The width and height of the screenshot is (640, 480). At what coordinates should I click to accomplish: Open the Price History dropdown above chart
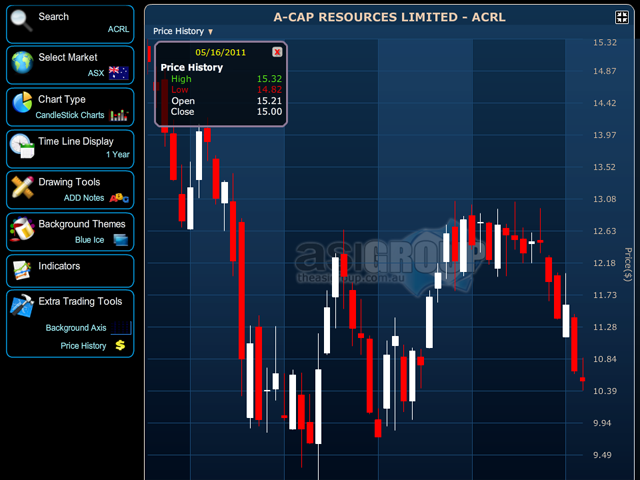(x=183, y=31)
